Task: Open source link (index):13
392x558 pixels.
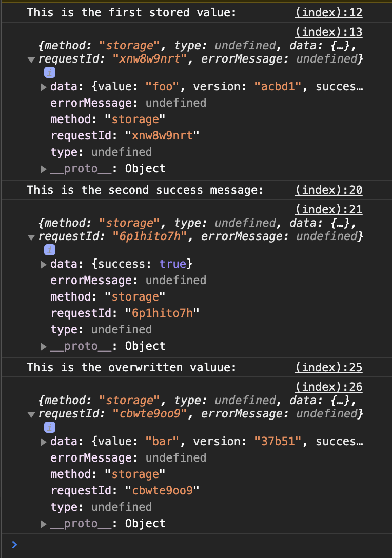Action: 328,32
